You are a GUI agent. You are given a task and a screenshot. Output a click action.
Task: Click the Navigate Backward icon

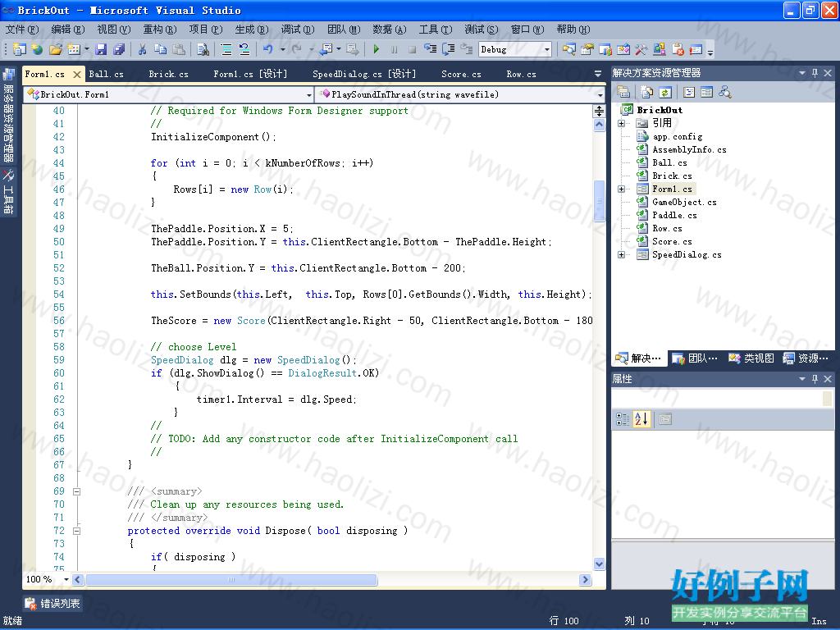[x=325, y=49]
